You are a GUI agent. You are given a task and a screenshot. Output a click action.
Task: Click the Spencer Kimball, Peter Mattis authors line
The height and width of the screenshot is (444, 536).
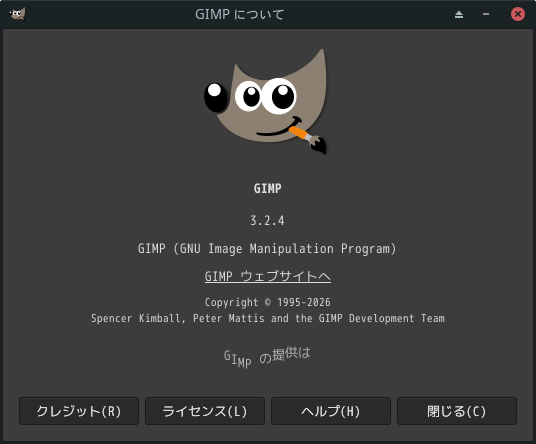pos(268,318)
